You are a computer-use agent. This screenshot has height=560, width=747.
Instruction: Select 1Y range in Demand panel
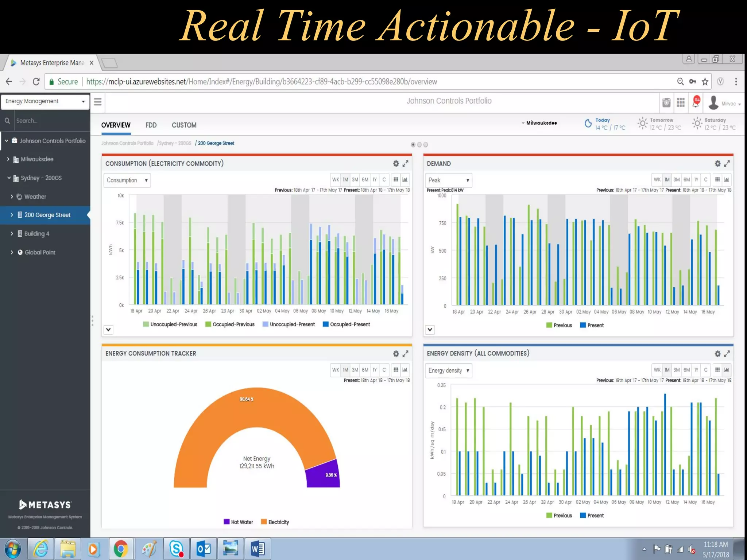coord(696,179)
